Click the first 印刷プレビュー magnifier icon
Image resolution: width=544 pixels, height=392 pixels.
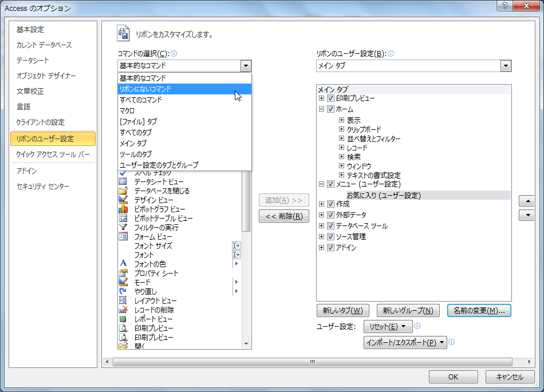click(123, 328)
